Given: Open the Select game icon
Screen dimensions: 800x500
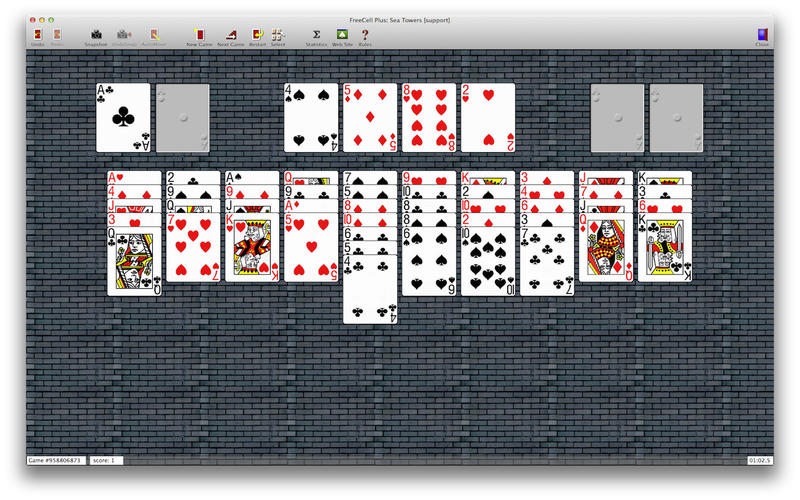Looking at the screenshot, I should [x=277, y=36].
